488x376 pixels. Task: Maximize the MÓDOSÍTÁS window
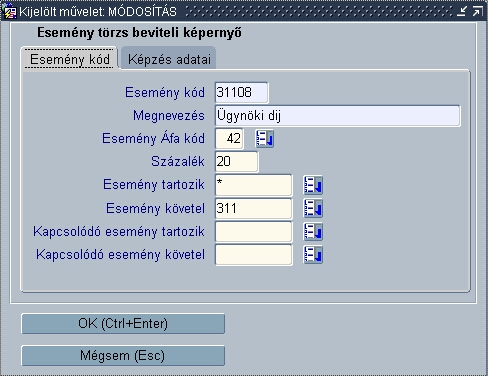pos(477,11)
